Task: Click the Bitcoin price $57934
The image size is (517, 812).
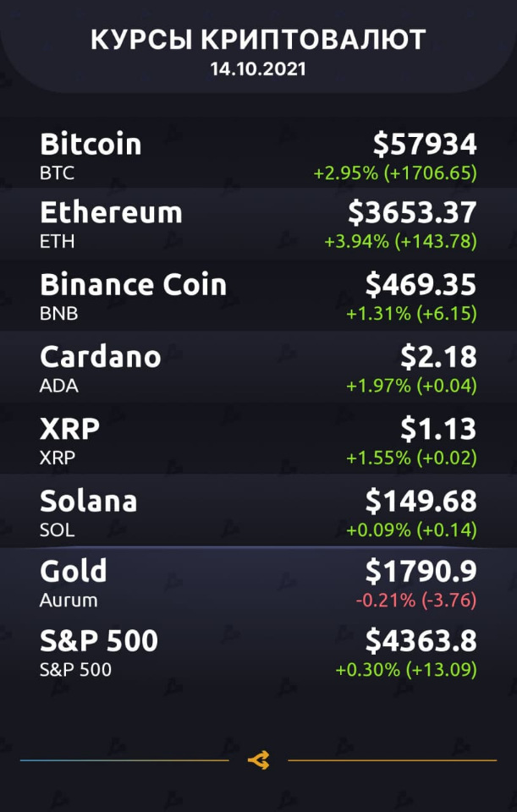Action: [425, 145]
